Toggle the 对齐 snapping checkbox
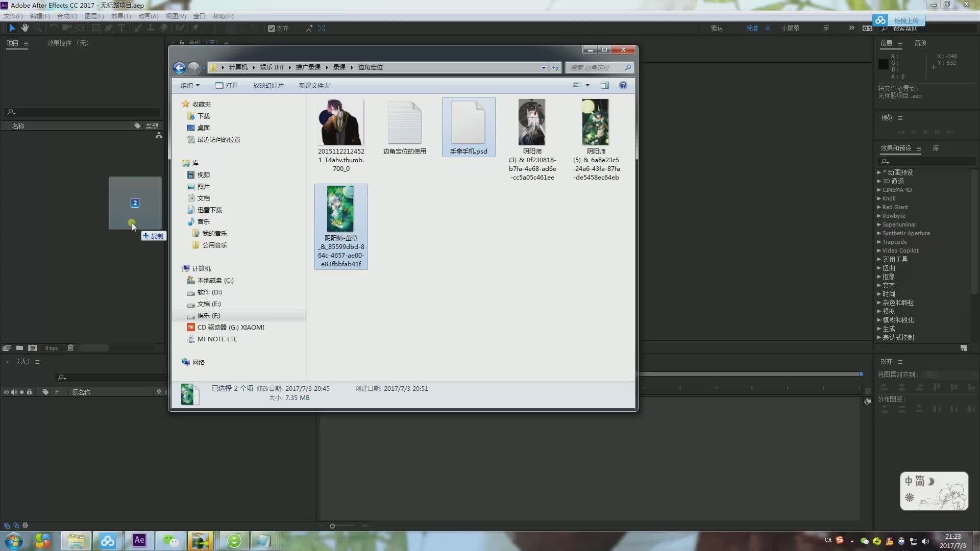This screenshot has height=551, width=980. click(272, 29)
